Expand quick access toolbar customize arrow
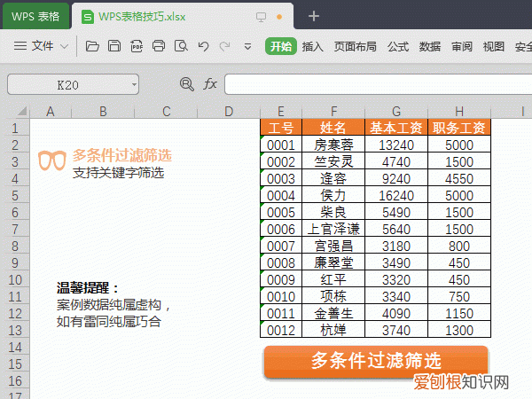 point(247,46)
